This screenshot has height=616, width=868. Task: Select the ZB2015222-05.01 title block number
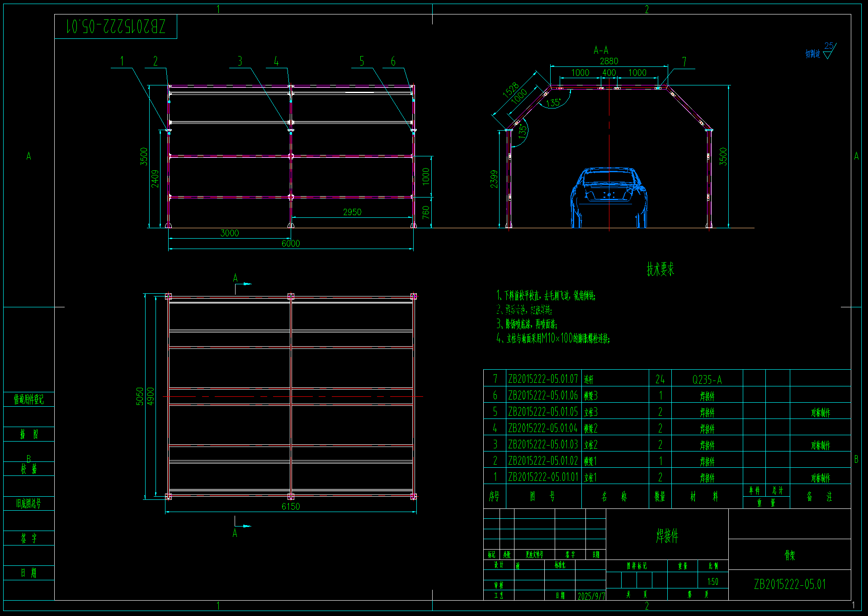click(789, 584)
